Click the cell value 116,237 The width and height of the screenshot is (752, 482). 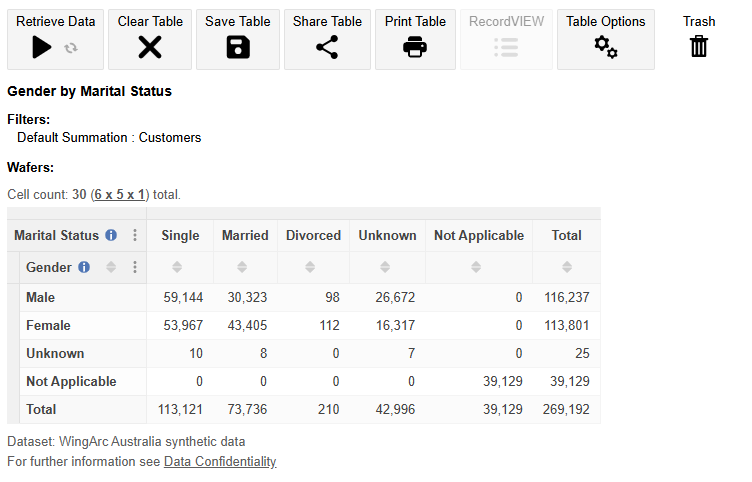point(567,297)
